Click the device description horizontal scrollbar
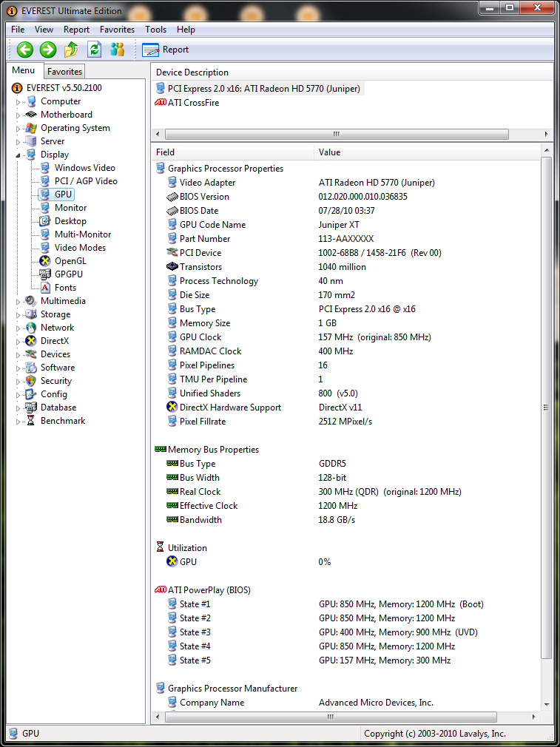Viewport: 560px width, 747px height. point(337,134)
